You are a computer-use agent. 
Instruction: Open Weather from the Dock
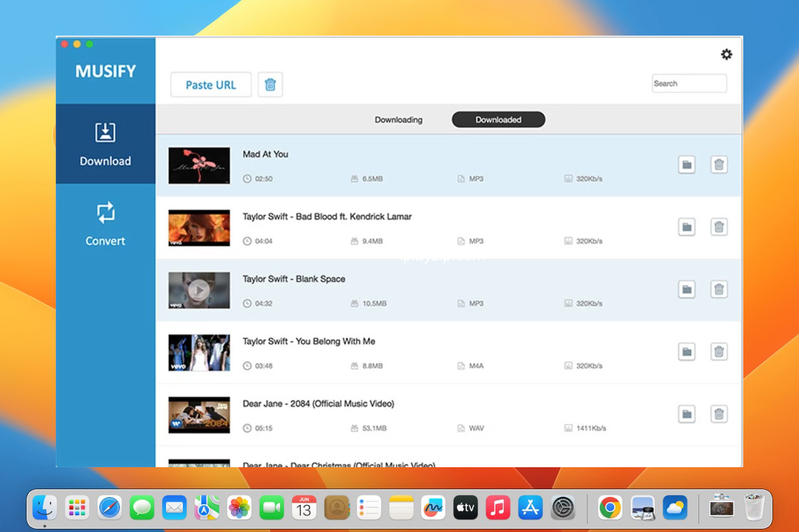(x=675, y=507)
